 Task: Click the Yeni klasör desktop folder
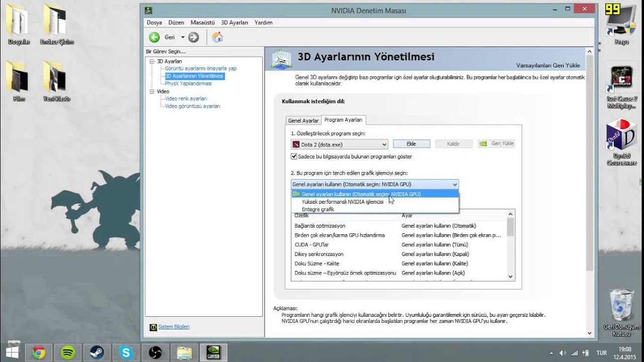point(57,81)
